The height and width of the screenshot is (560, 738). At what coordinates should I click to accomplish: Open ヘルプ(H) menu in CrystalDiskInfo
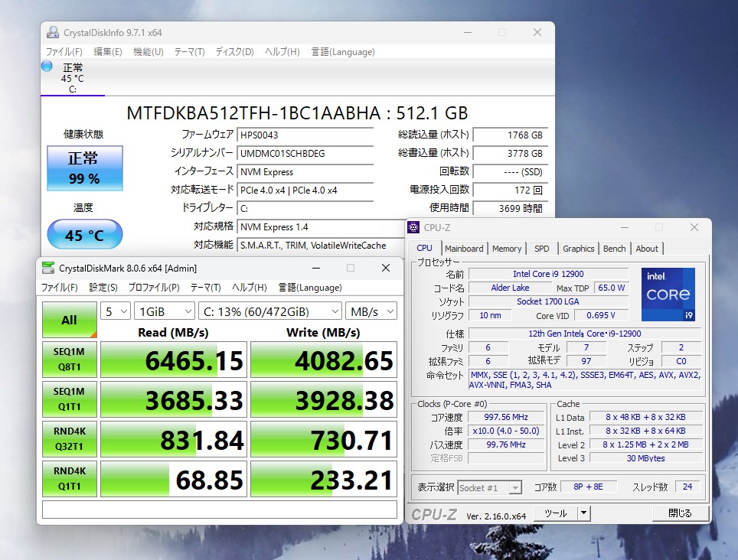282,52
